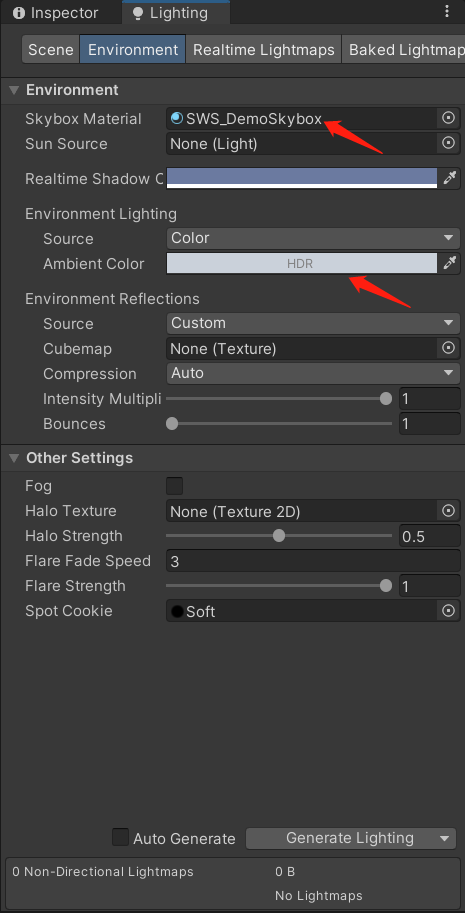Open Environment Lighting Source dropdown
Viewport: 465px width, 913px height.
click(x=313, y=238)
